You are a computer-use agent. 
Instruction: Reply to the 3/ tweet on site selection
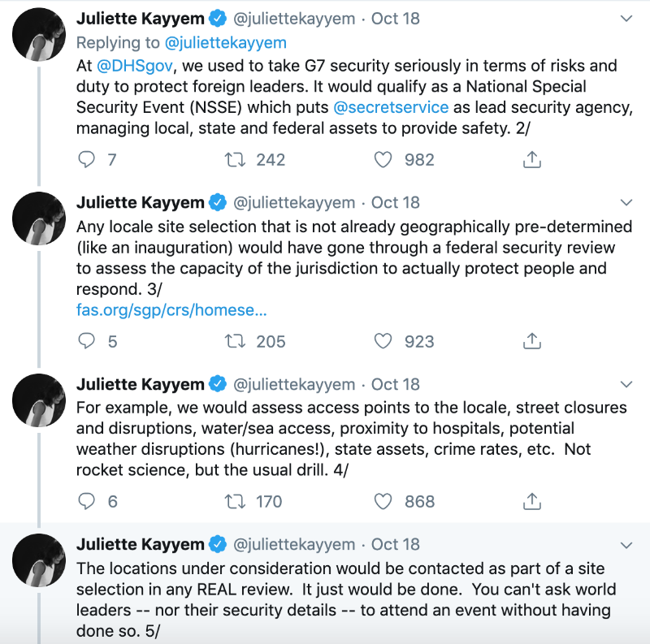(x=87, y=341)
